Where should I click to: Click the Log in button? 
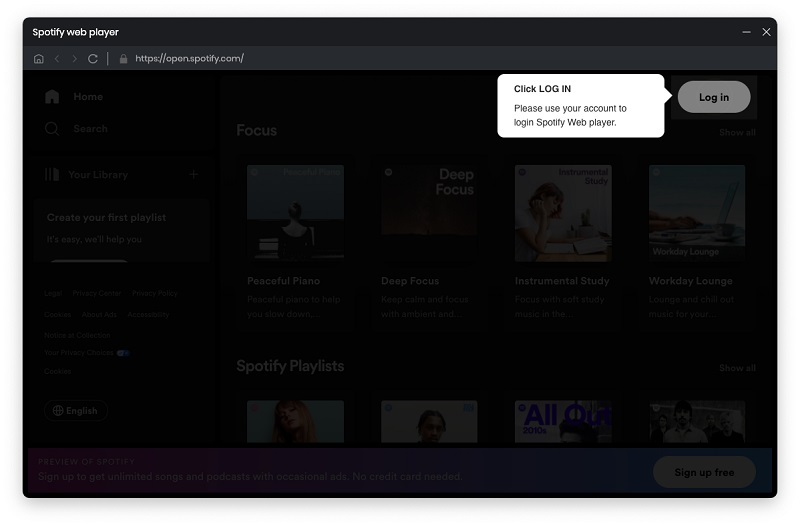pos(714,97)
